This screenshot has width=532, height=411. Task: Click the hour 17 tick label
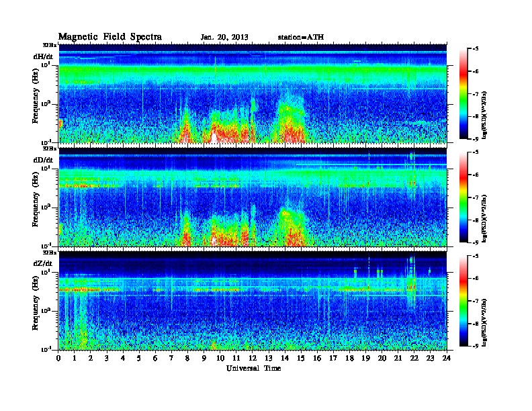pos(333,359)
